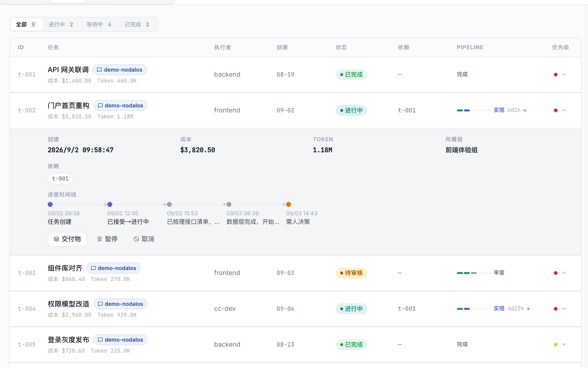
Task: Expand row t-005 details chevron
Action: pos(564,344)
